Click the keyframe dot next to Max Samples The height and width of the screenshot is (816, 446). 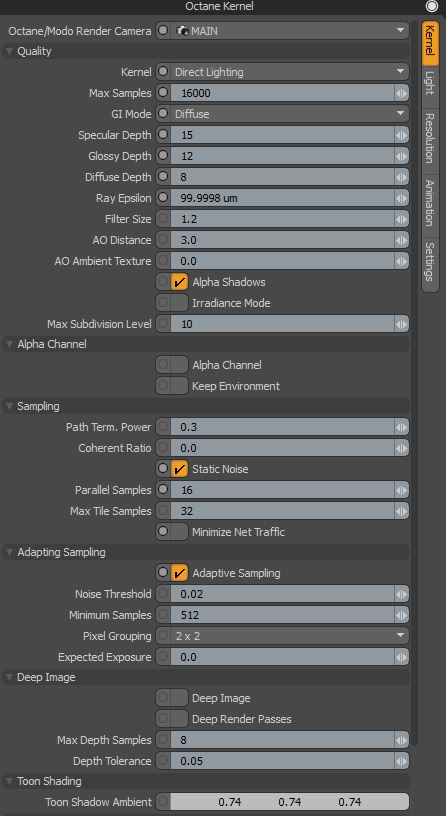163,93
